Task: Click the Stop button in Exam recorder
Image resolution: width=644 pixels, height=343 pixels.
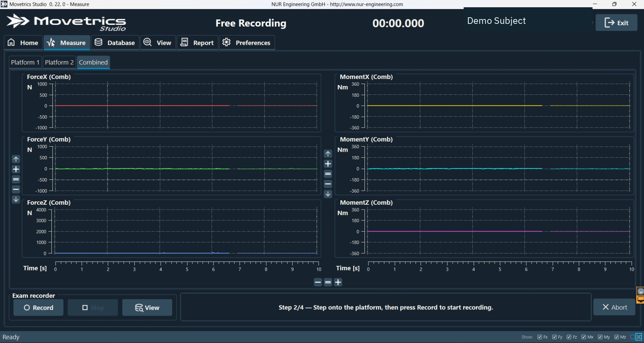Action: coord(93,308)
